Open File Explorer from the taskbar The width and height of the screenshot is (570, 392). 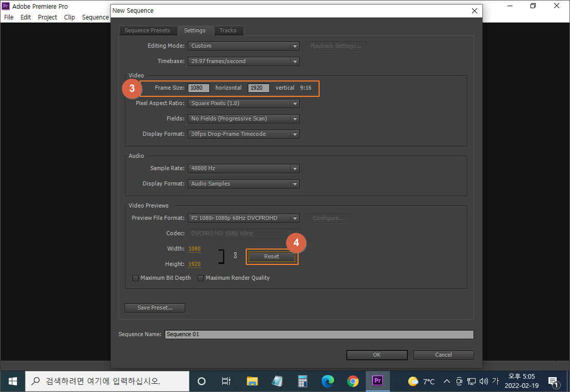point(252,381)
